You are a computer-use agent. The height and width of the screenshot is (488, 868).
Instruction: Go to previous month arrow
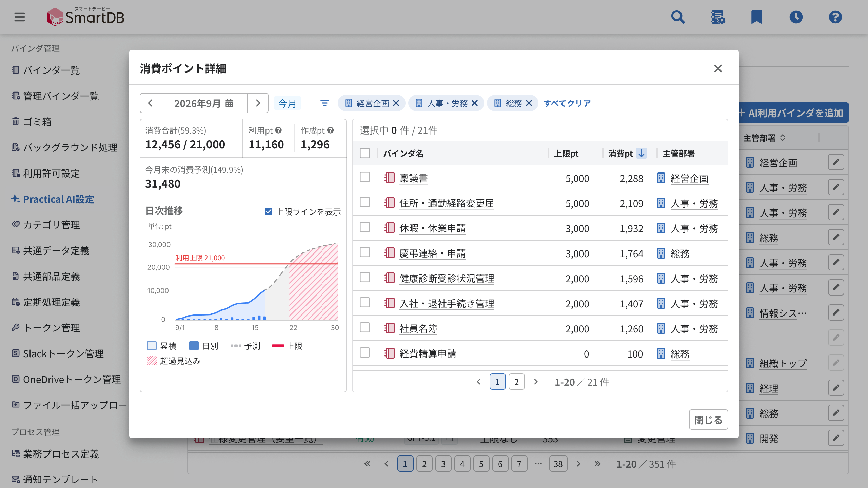coord(151,103)
